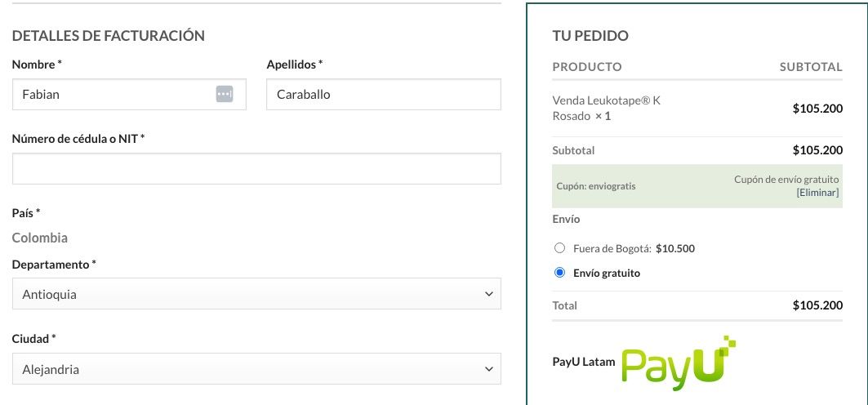Click the Cupón: enviogratis row

click(697, 186)
